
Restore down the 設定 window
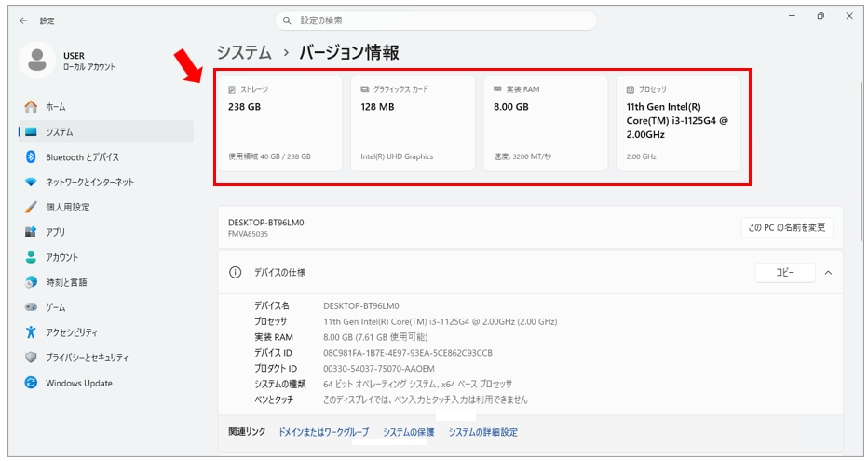(821, 16)
